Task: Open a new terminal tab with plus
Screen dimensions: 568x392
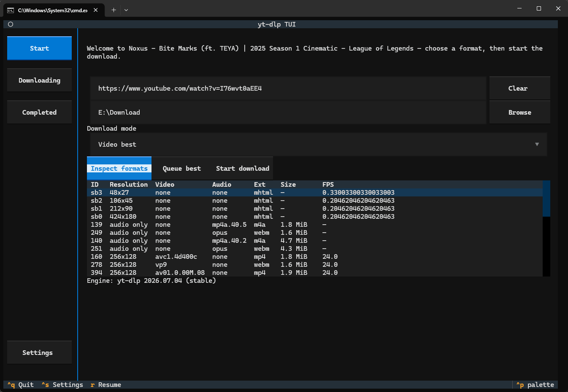Action: [114, 10]
